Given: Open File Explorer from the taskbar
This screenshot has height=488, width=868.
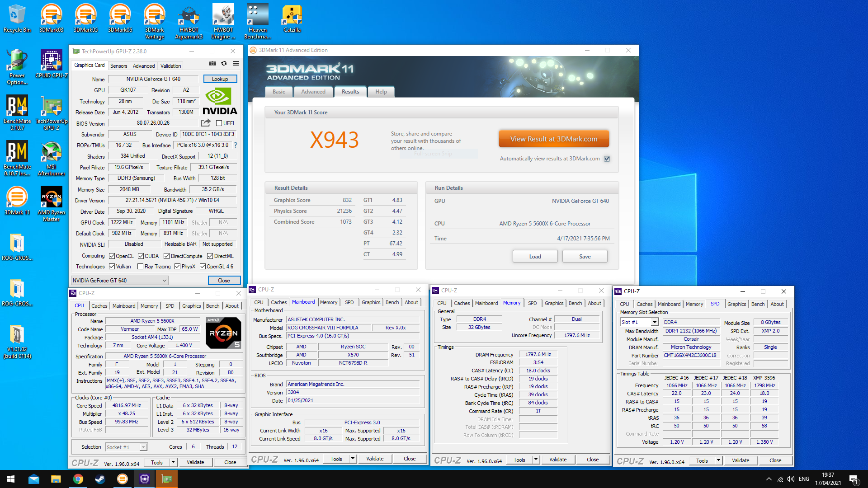Looking at the screenshot, I should (x=56, y=479).
